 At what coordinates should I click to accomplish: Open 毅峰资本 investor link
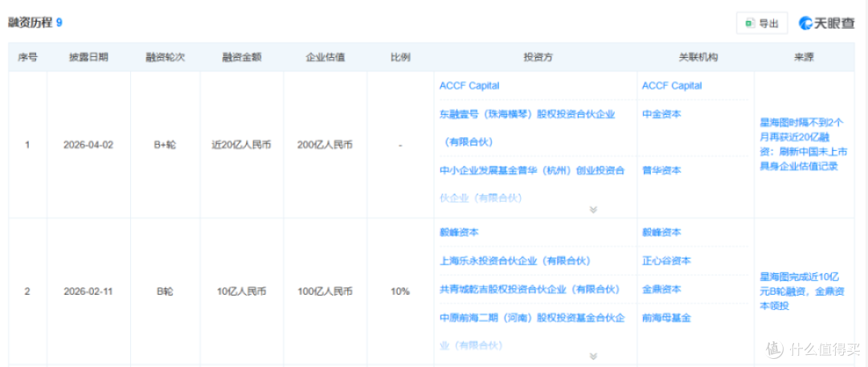pos(459,233)
